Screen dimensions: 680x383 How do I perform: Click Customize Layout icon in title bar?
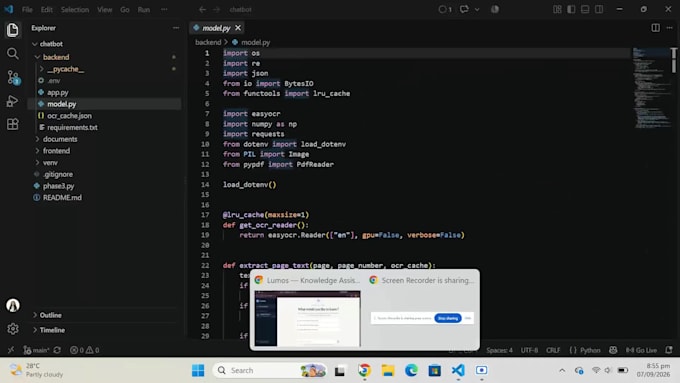click(557, 9)
